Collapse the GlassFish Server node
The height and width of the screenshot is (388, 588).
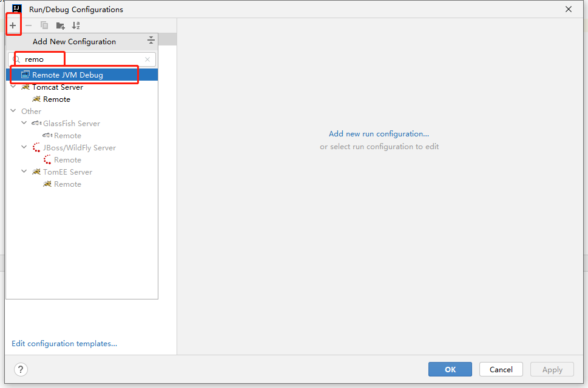click(x=24, y=123)
